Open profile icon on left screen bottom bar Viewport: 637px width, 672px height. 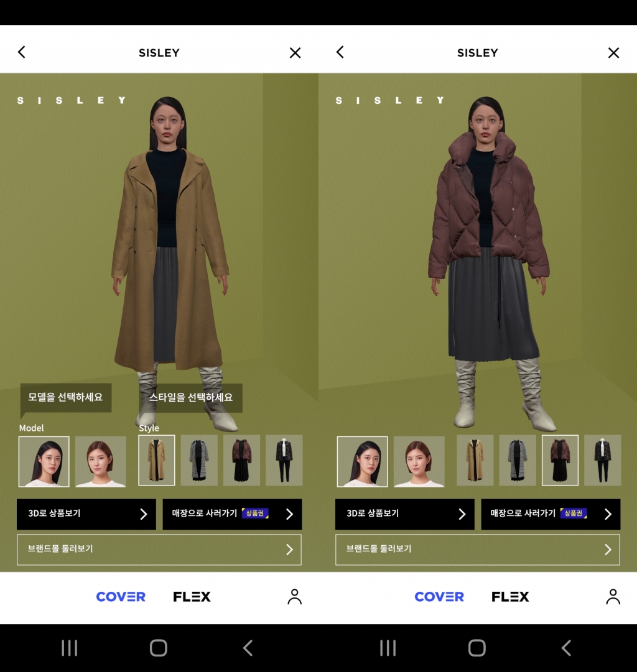tap(294, 597)
